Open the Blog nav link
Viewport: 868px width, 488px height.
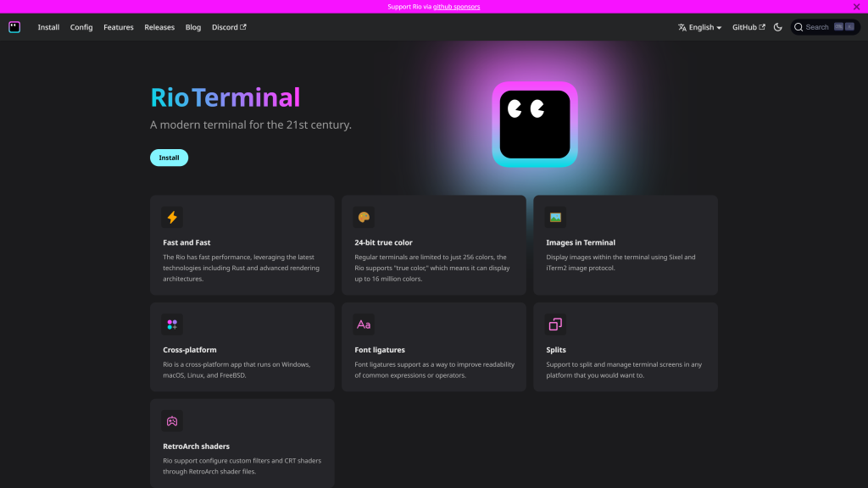click(x=193, y=27)
